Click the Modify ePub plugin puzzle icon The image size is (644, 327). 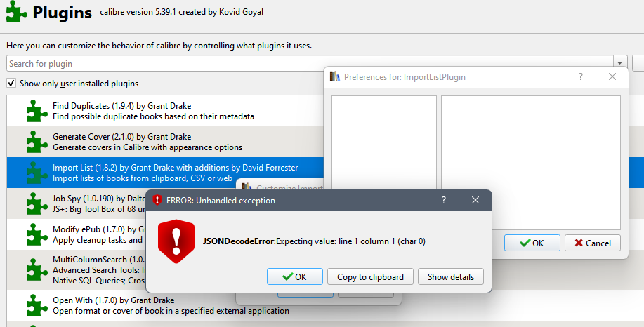click(37, 234)
